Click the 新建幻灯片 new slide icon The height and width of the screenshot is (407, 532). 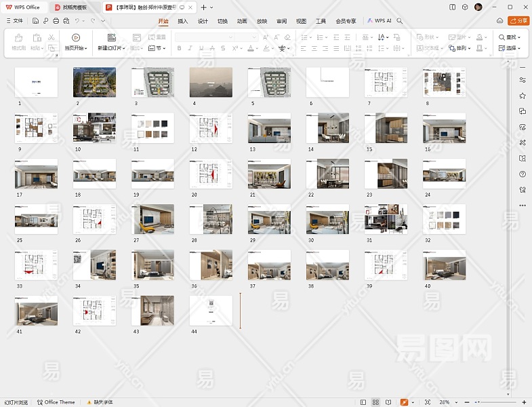click(x=111, y=37)
